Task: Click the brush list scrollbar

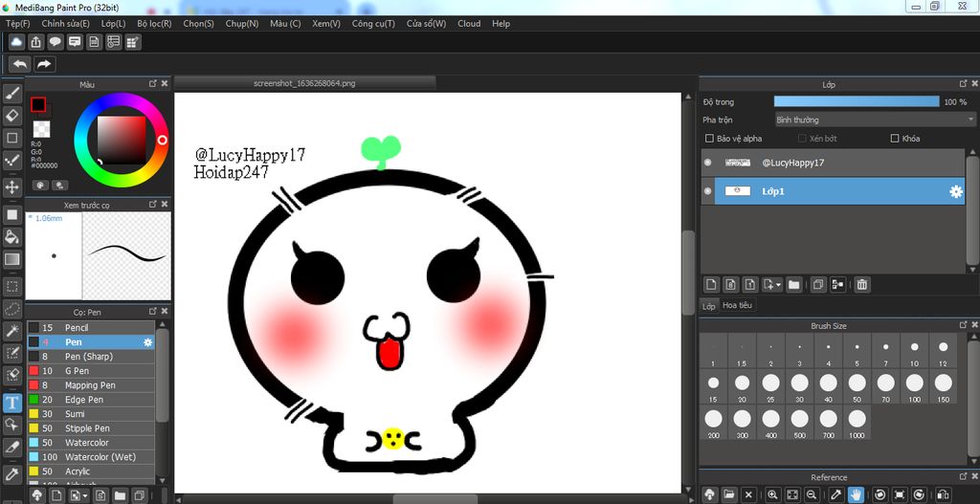Action: (x=162, y=375)
